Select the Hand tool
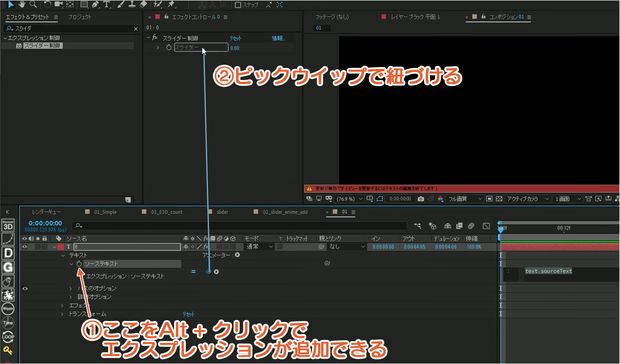The width and height of the screenshot is (620, 364). pyautogui.click(x=22, y=4)
